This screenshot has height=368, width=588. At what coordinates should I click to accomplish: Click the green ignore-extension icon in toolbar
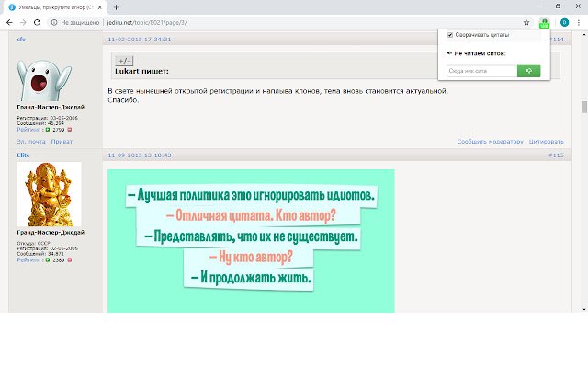[x=544, y=23]
